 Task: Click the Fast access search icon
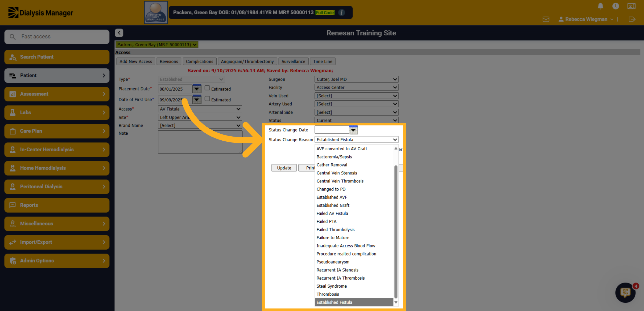(13, 36)
